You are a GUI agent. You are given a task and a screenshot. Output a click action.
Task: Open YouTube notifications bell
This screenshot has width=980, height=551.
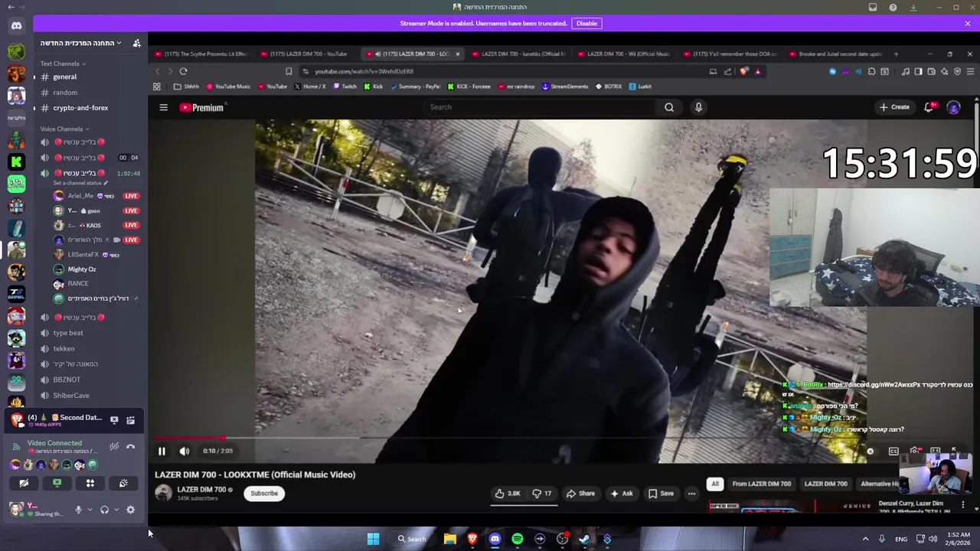[929, 107]
